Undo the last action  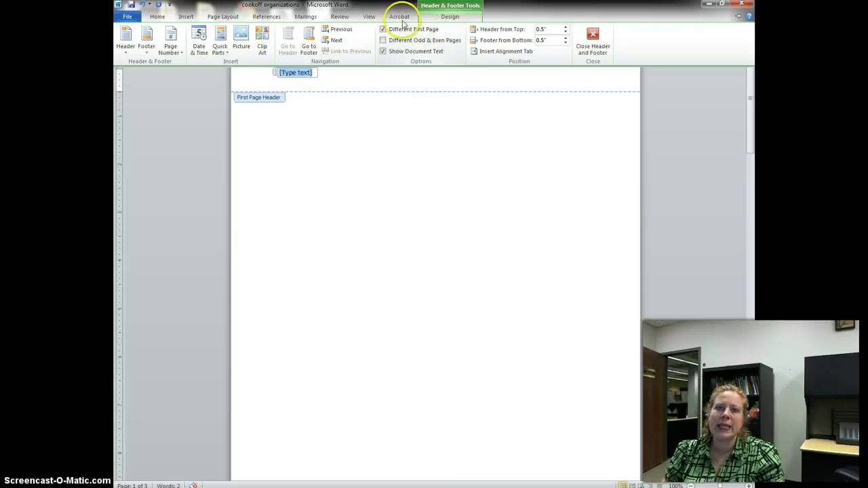tap(142, 5)
